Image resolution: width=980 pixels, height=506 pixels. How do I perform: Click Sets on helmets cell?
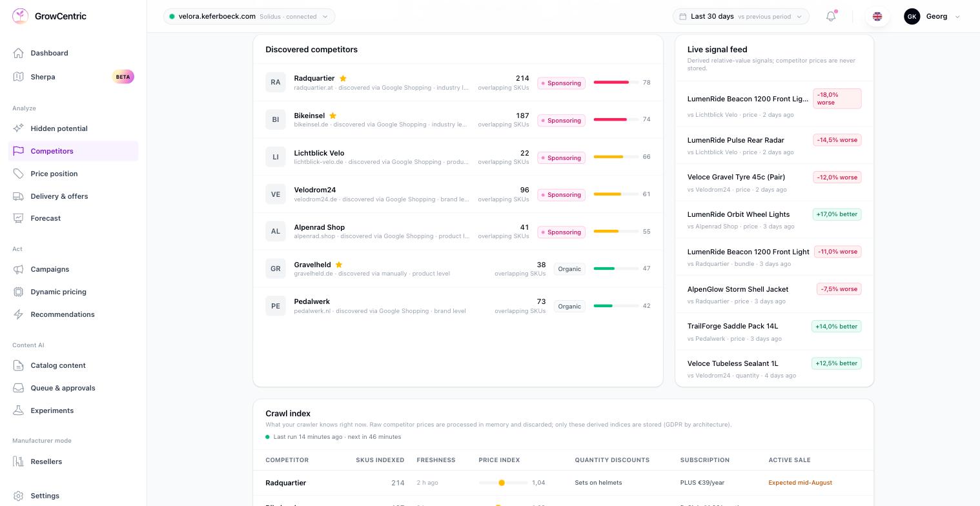coord(598,483)
